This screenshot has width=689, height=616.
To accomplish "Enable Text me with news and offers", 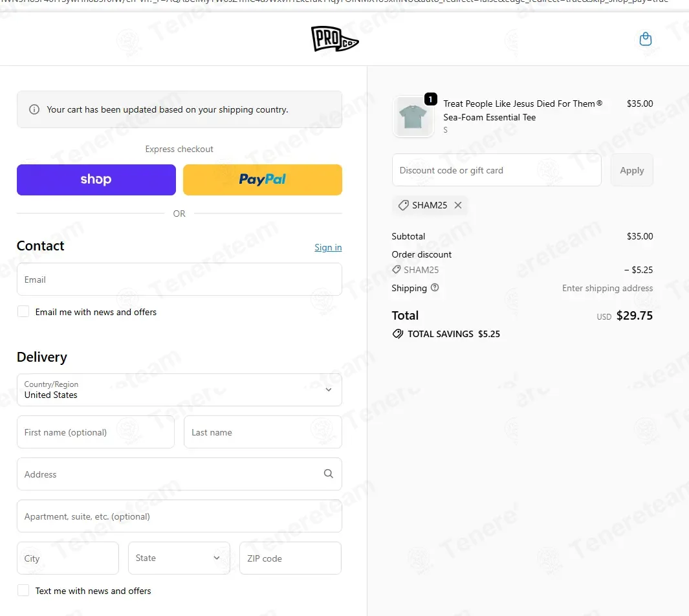I will [23, 590].
